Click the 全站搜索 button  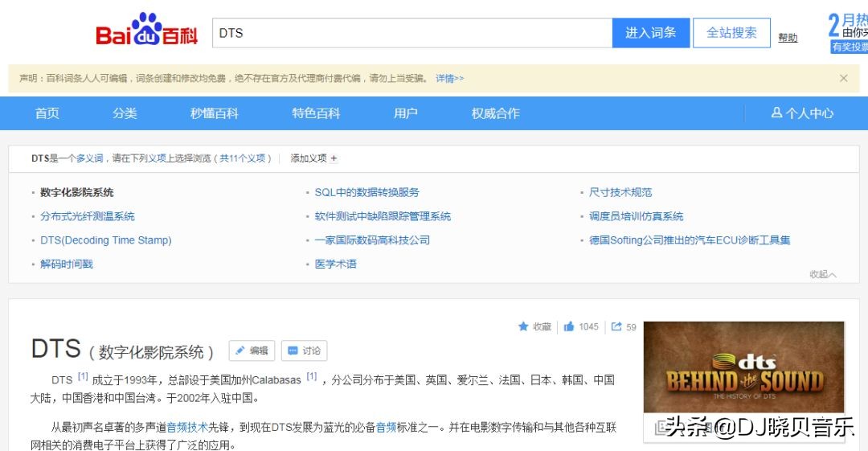(x=731, y=33)
